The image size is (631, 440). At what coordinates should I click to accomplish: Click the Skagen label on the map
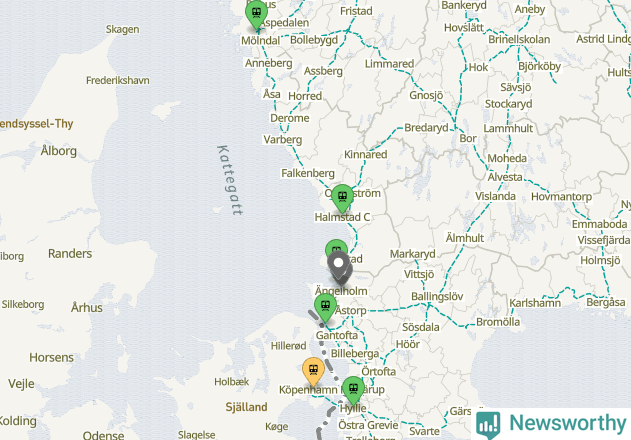pos(123,29)
